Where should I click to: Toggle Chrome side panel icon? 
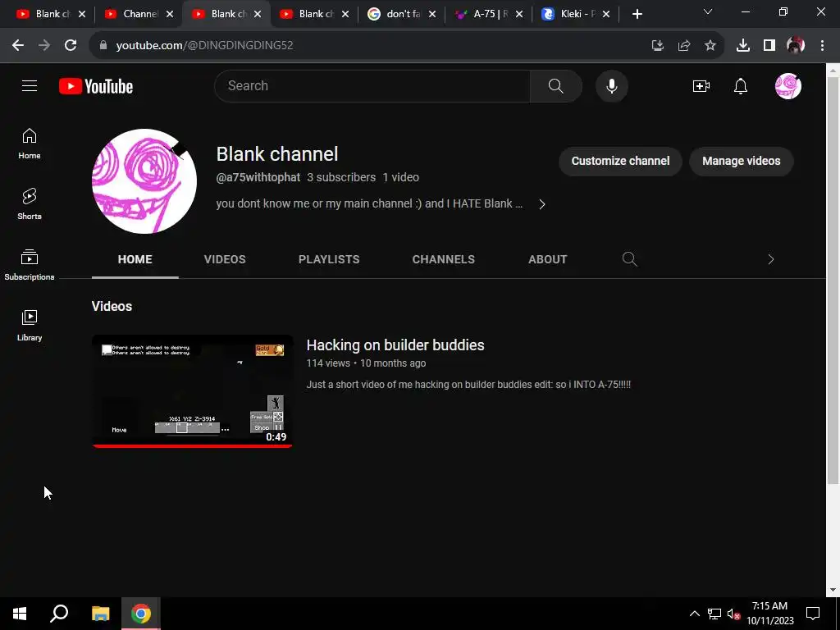point(769,45)
